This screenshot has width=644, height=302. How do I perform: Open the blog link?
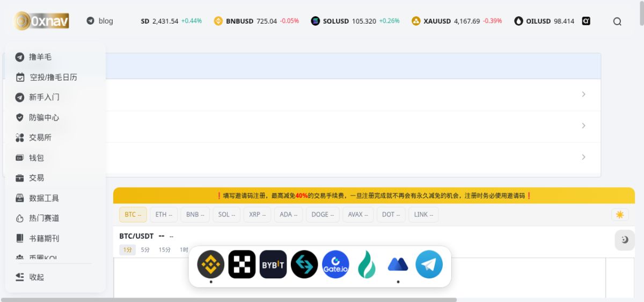tap(106, 21)
